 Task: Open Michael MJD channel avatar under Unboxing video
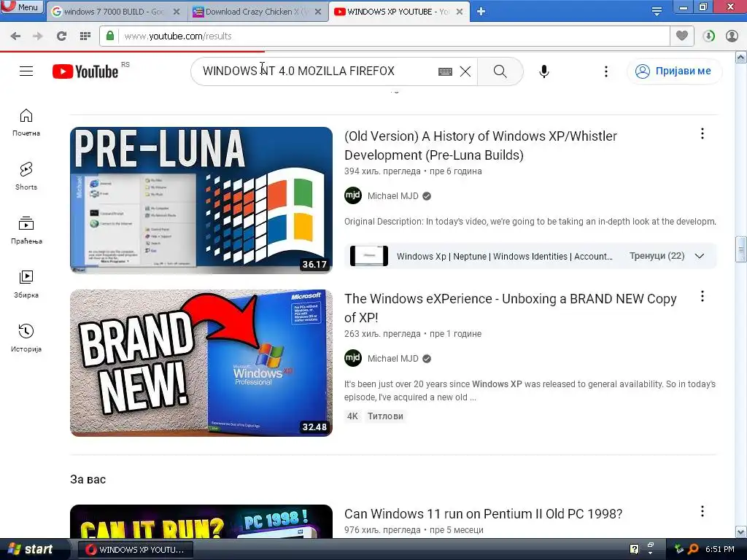(353, 358)
